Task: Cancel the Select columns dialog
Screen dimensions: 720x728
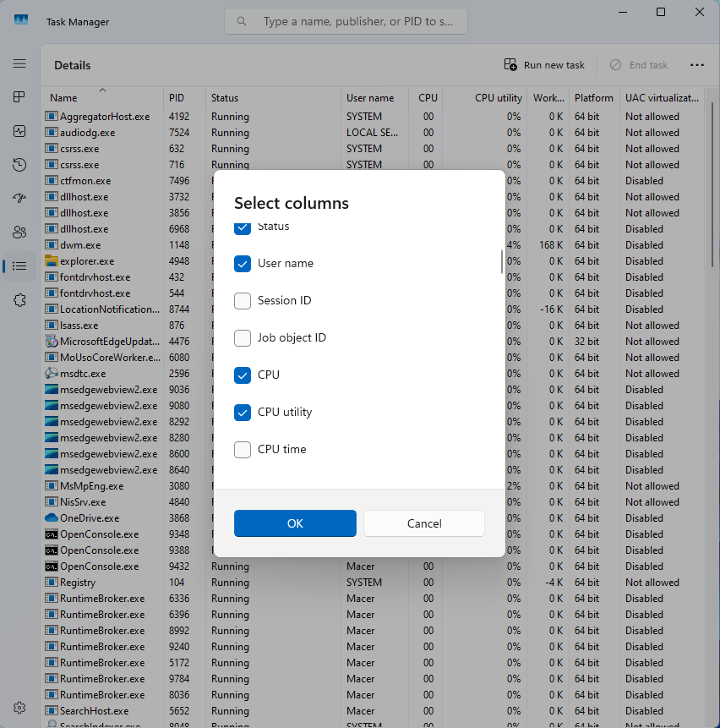Action: pyautogui.click(x=424, y=523)
